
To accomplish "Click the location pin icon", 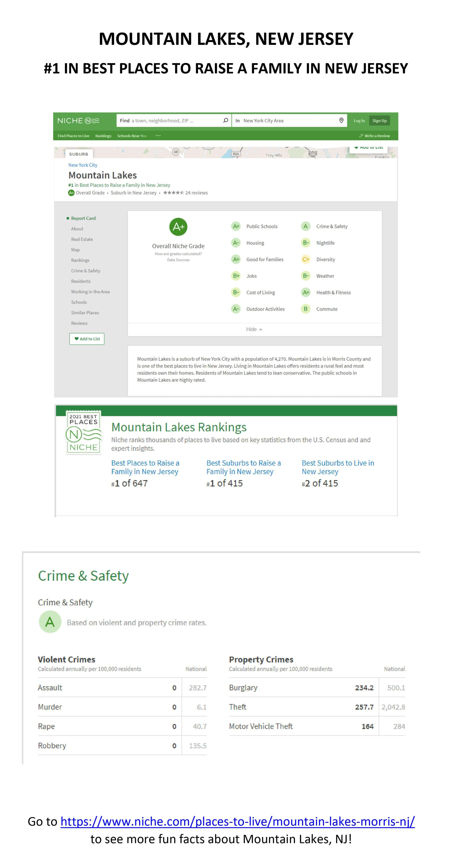I will click(341, 120).
